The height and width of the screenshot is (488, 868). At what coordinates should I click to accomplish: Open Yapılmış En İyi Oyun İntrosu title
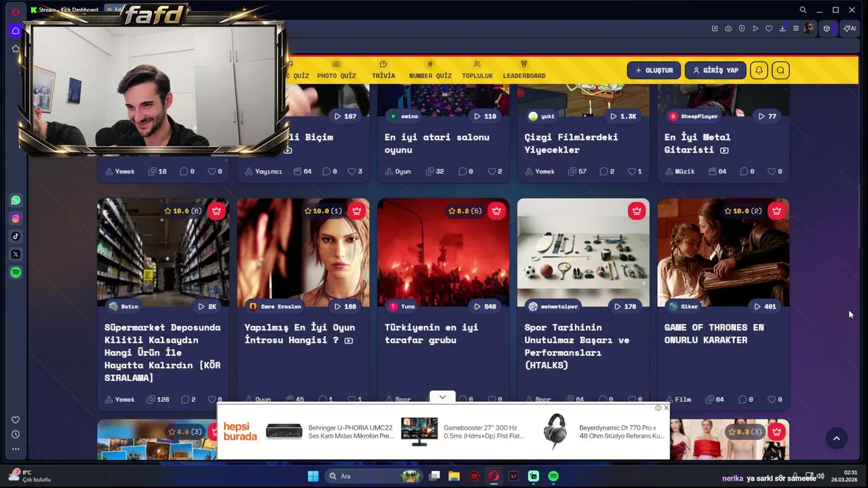click(x=299, y=333)
